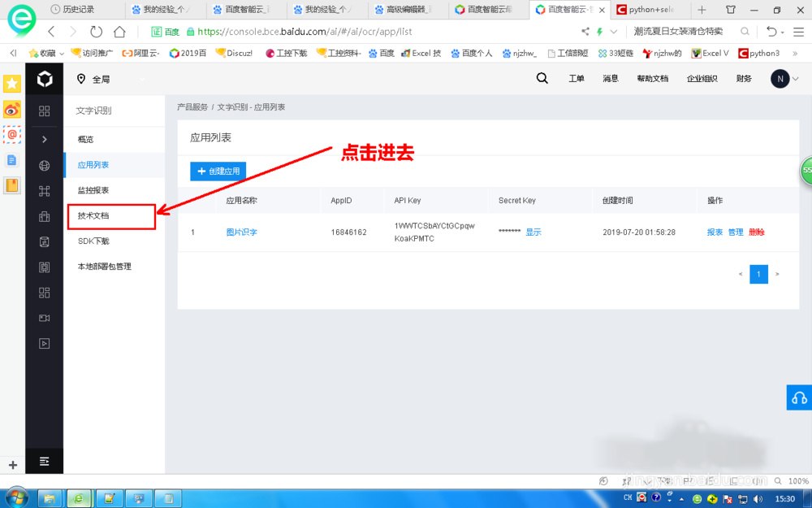Screen dimensions: 812x508
Task: Reveal Secret Key with 显示 link
Action: [533, 232]
